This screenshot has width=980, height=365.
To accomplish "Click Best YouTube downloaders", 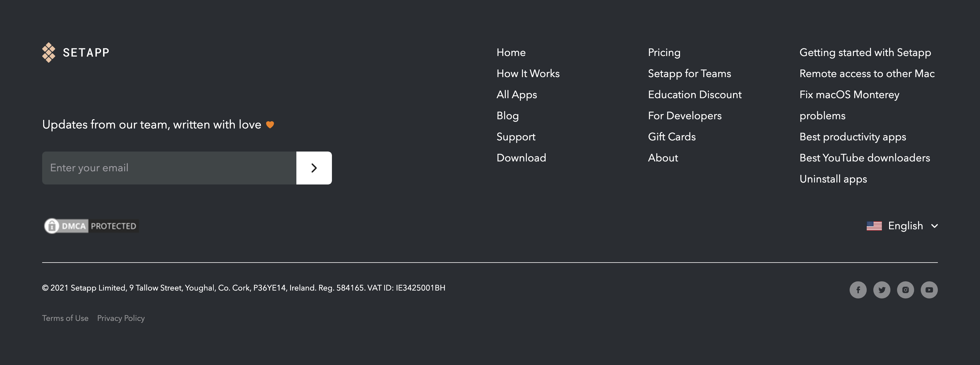I will 865,157.
